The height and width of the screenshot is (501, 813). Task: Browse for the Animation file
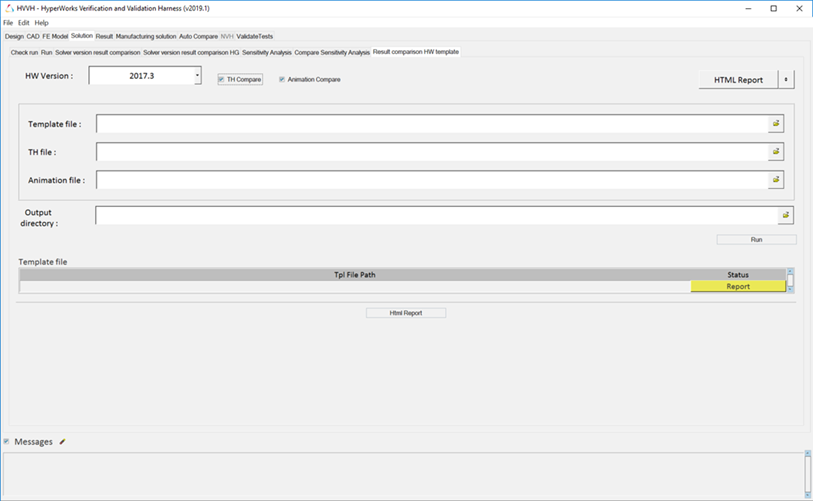pos(776,180)
